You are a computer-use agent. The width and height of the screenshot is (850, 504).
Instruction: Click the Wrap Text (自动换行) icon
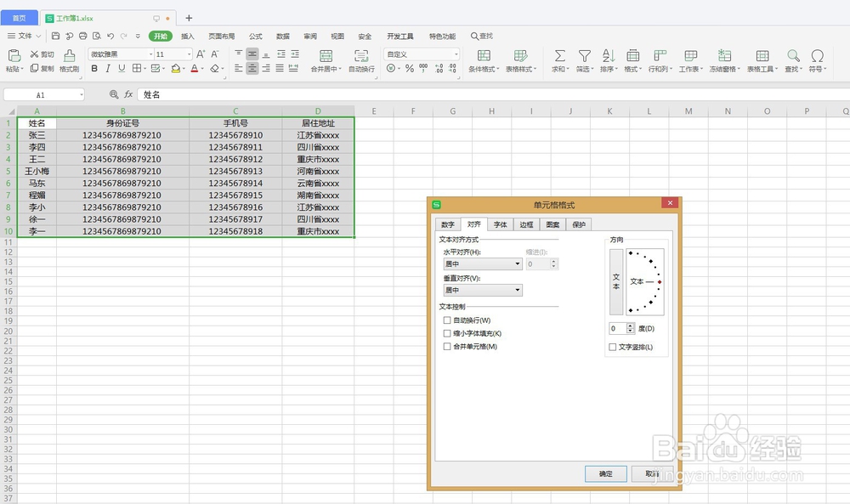coord(361,56)
